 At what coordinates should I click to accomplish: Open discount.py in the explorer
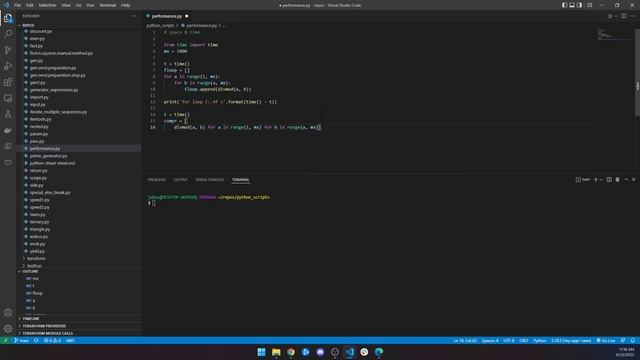pyautogui.click(x=40, y=31)
